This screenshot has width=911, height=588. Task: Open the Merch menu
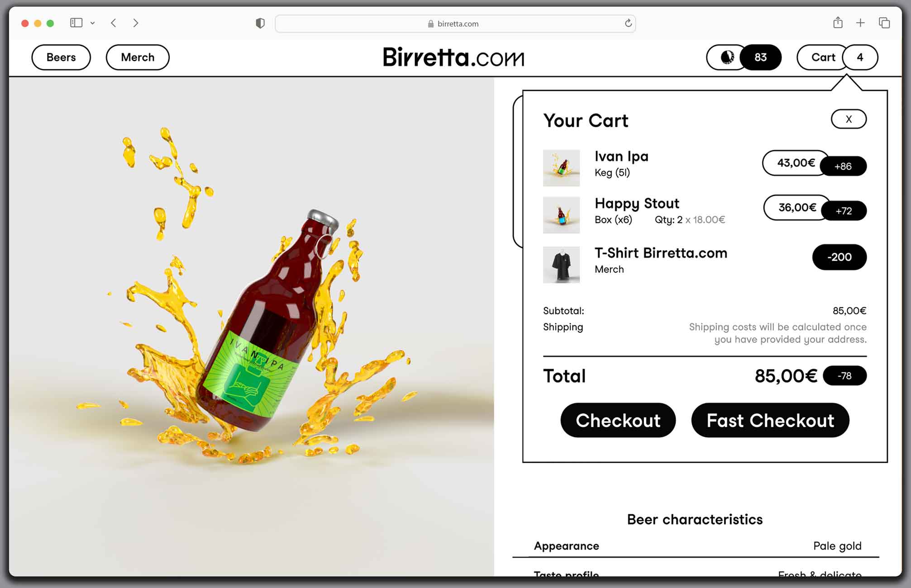pyautogui.click(x=138, y=57)
